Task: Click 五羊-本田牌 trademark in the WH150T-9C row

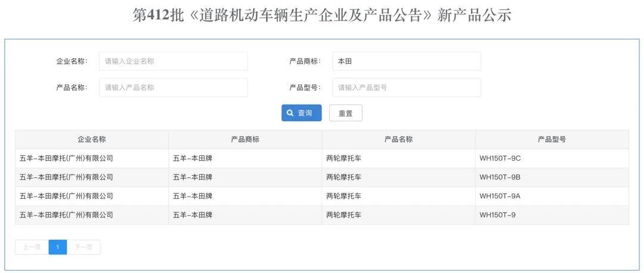Action: (193, 158)
